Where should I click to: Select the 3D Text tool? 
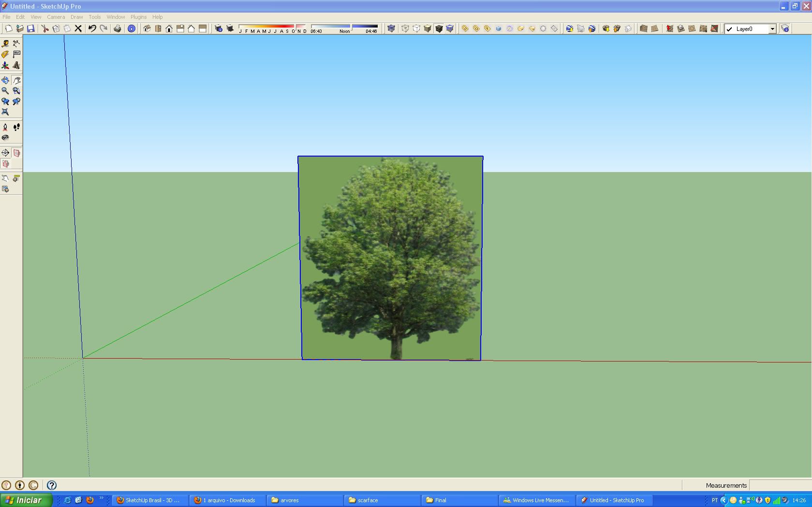pyautogui.click(x=16, y=65)
